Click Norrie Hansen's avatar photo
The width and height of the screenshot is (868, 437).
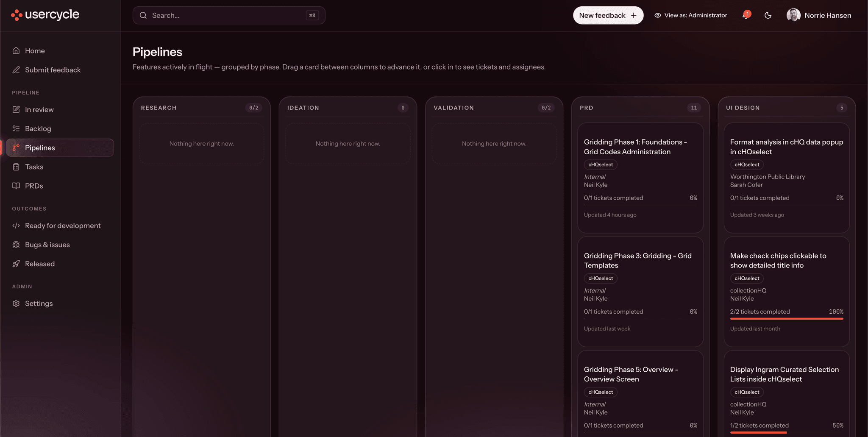pos(793,15)
